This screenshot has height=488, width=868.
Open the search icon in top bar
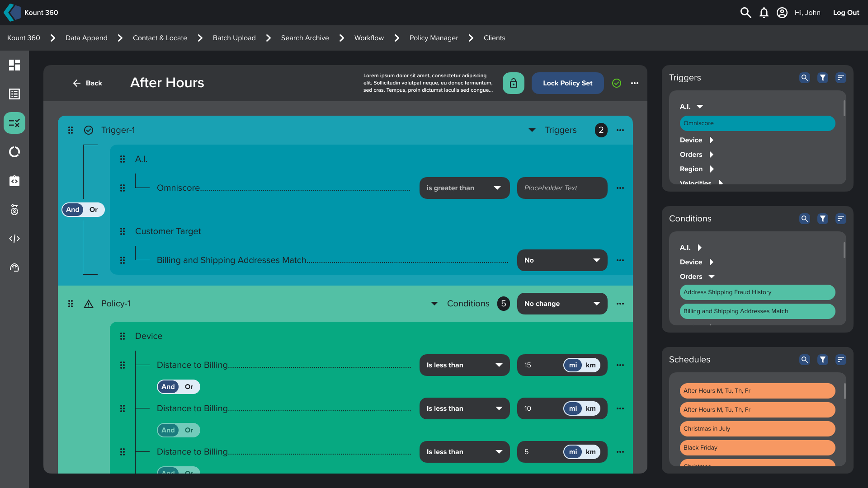coord(745,13)
